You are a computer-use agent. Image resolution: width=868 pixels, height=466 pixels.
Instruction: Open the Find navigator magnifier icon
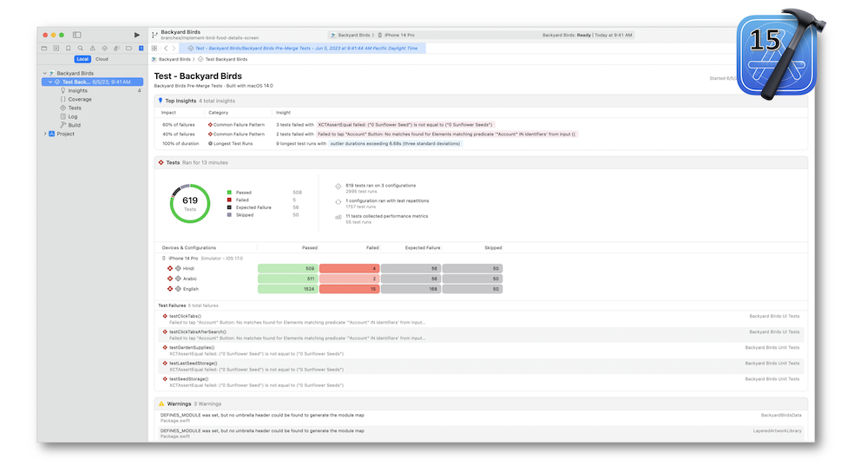(80, 49)
